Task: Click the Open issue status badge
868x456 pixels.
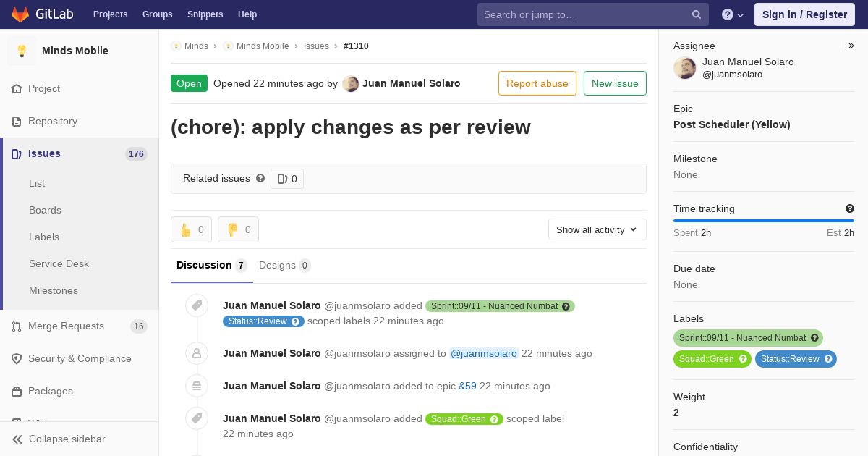Action: tap(189, 83)
